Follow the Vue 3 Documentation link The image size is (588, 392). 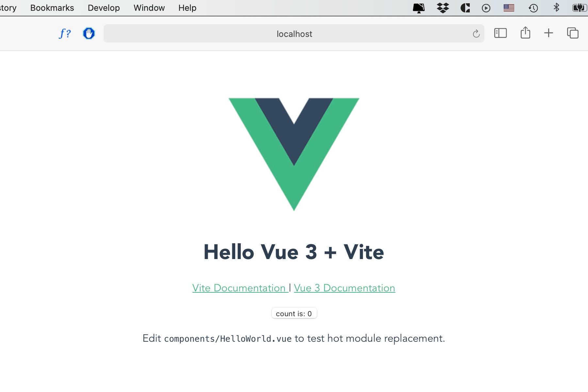(x=345, y=288)
